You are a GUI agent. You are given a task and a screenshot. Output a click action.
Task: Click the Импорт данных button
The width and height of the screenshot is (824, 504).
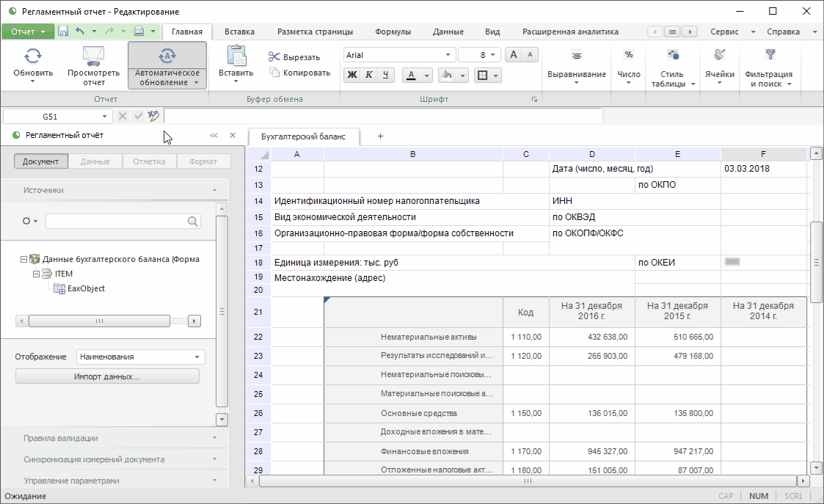click(x=107, y=376)
